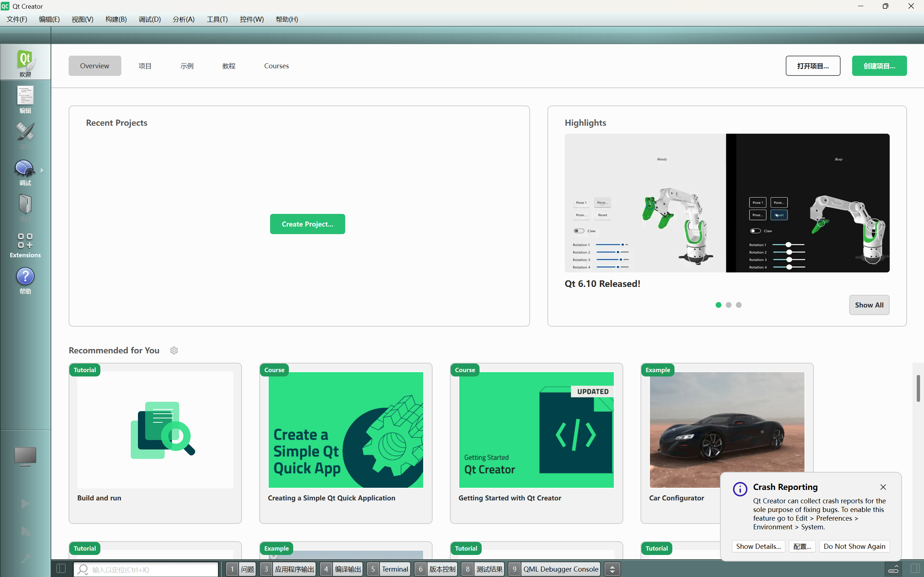The image size is (924, 577).
Task: Click the kit selector monitor icon
Action: tap(25, 456)
